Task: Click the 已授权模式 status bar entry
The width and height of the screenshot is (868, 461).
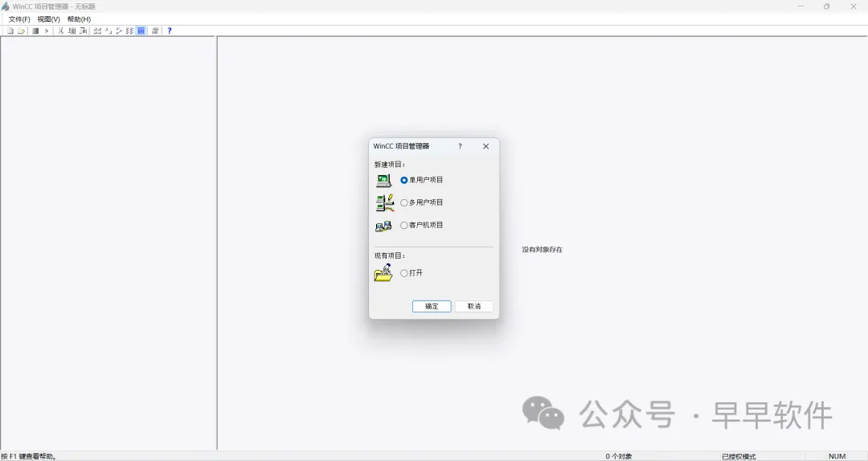Action: pos(739,456)
